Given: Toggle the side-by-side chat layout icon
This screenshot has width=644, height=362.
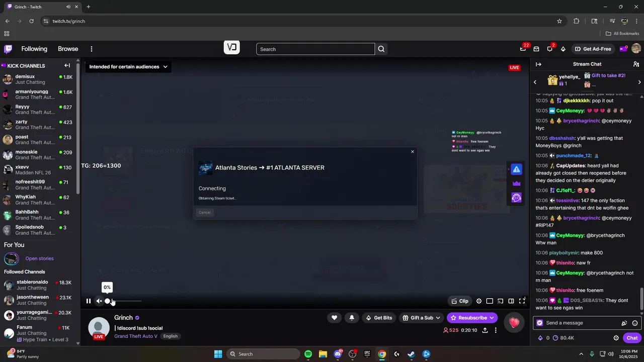Looking at the screenshot, I should (511, 301).
